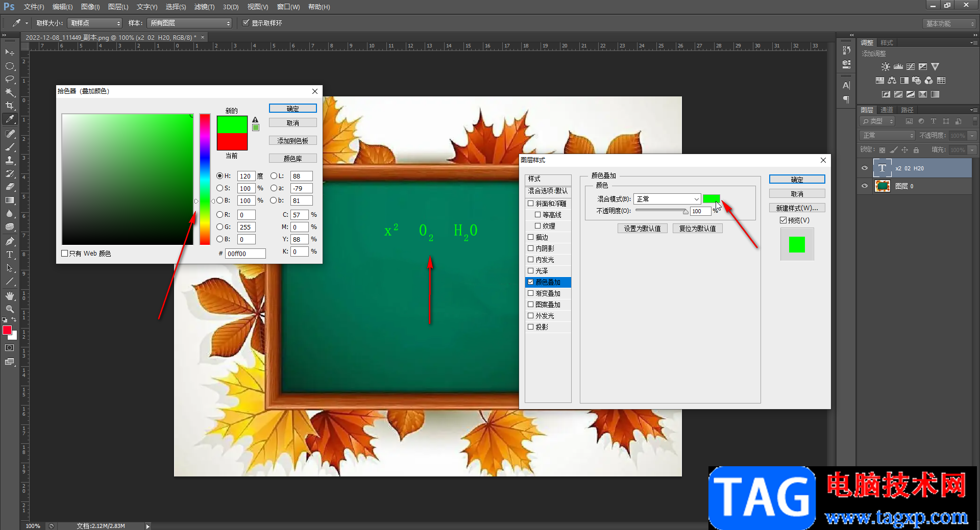Open workspace dropdown (基本功能)
Image resolution: width=980 pixels, height=530 pixels.
click(x=949, y=23)
